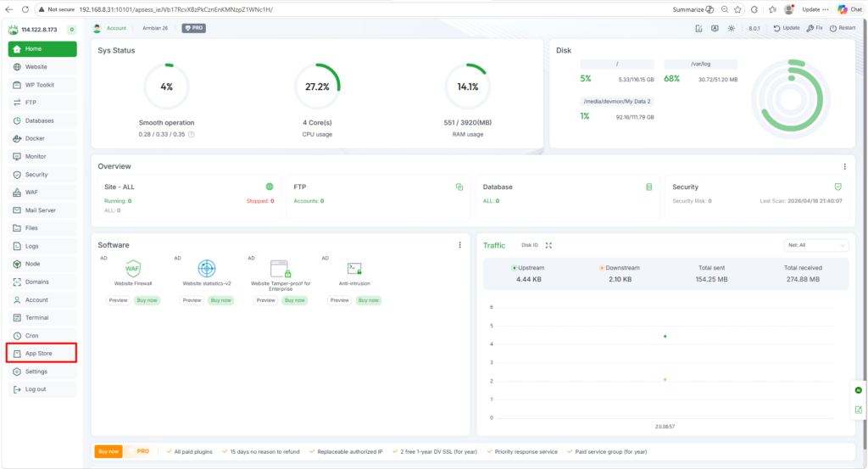Image resolution: width=868 pixels, height=469 pixels.
Task: Click the Website statistics-v2 icon
Action: [x=208, y=269]
